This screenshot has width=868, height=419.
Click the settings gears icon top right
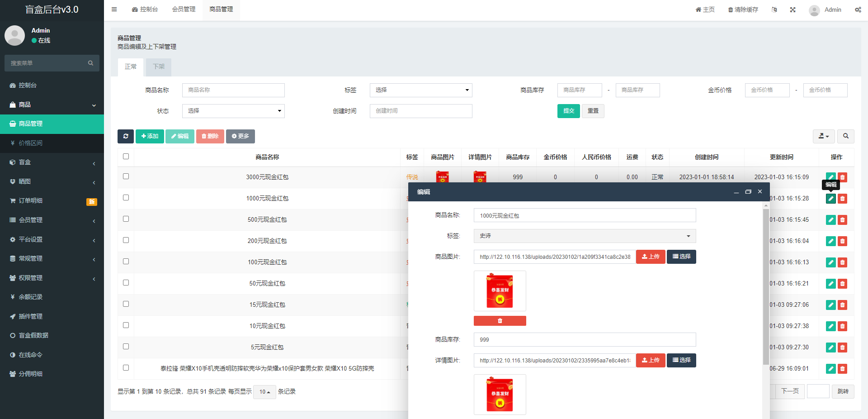click(858, 10)
